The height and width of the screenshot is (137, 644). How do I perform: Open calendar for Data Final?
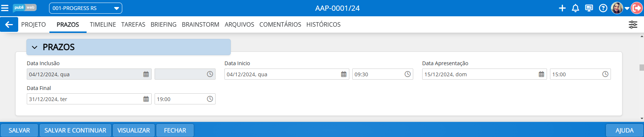[146, 99]
